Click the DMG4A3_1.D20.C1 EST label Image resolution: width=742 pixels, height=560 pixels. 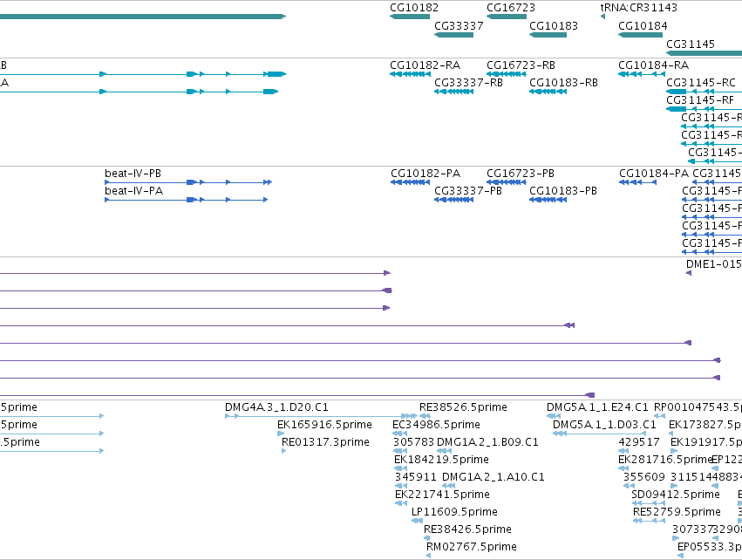tap(276, 407)
